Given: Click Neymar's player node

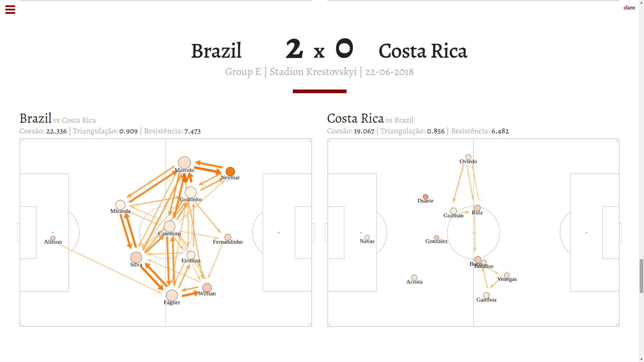Looking at the screenshot, I should [230, 172].
